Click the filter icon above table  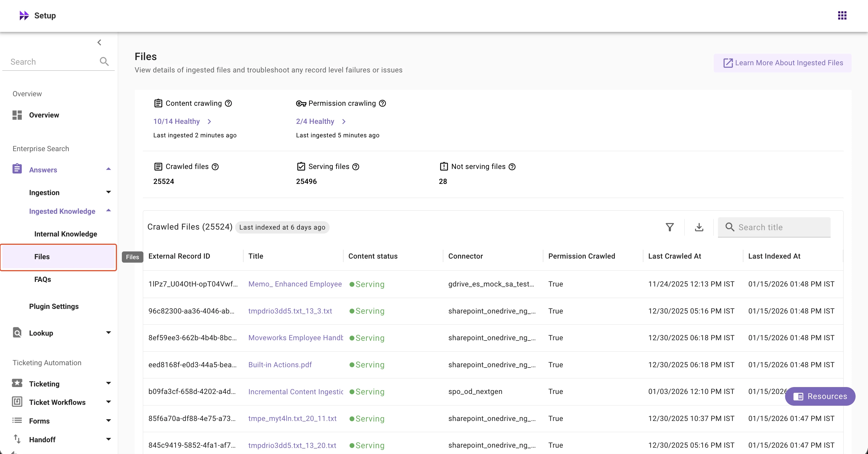point(669,227)
